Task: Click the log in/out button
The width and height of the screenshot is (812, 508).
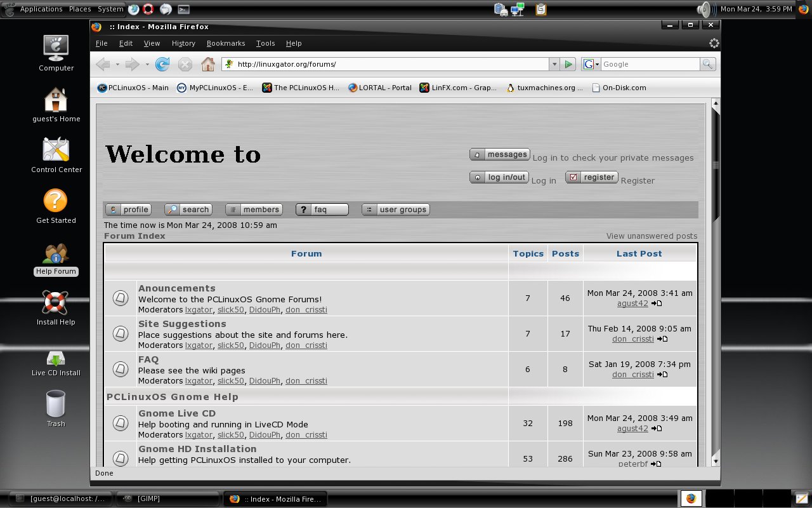Action: (x=499, y=177)
